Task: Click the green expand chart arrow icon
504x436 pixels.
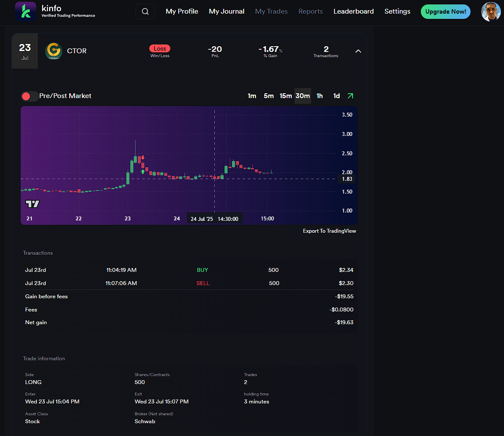Action: click(x=350, y=96)
